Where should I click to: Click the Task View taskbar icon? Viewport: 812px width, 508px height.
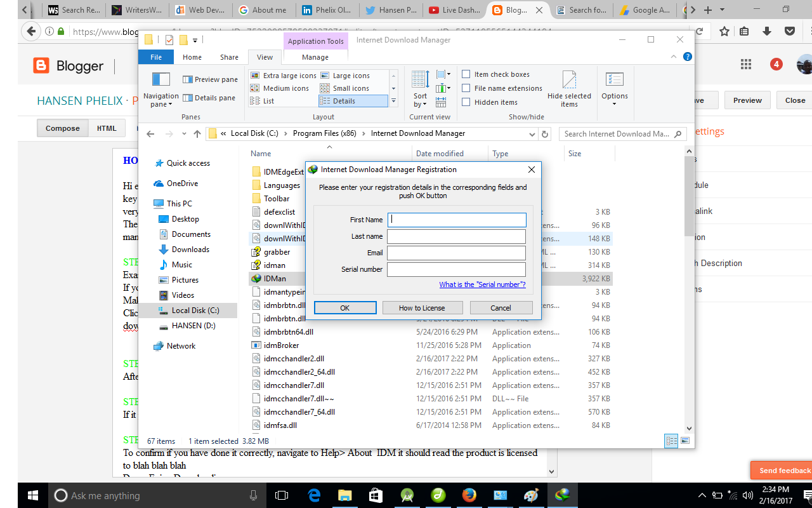click(x=282, y=495)
